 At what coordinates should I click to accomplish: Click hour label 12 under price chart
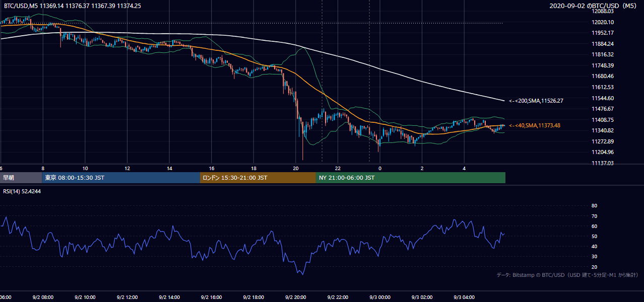[127, 169]
